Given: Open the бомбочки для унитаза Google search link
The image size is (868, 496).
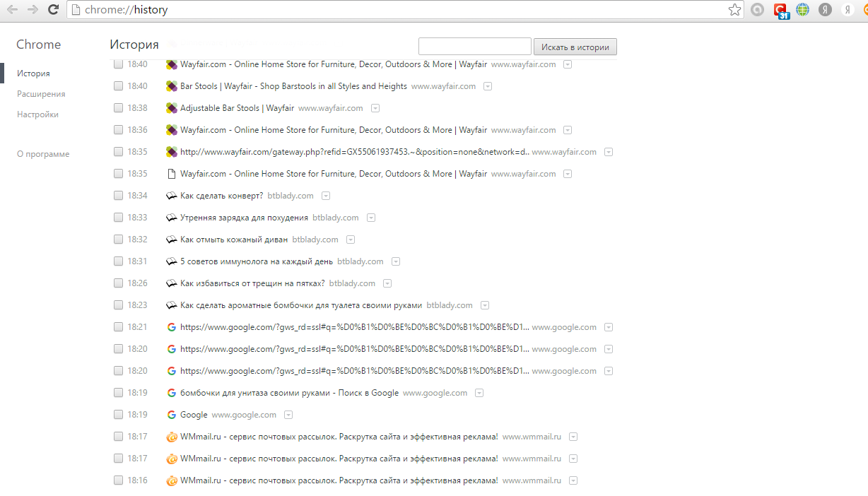Looking at the screenshot, I should tap(289, 393).
